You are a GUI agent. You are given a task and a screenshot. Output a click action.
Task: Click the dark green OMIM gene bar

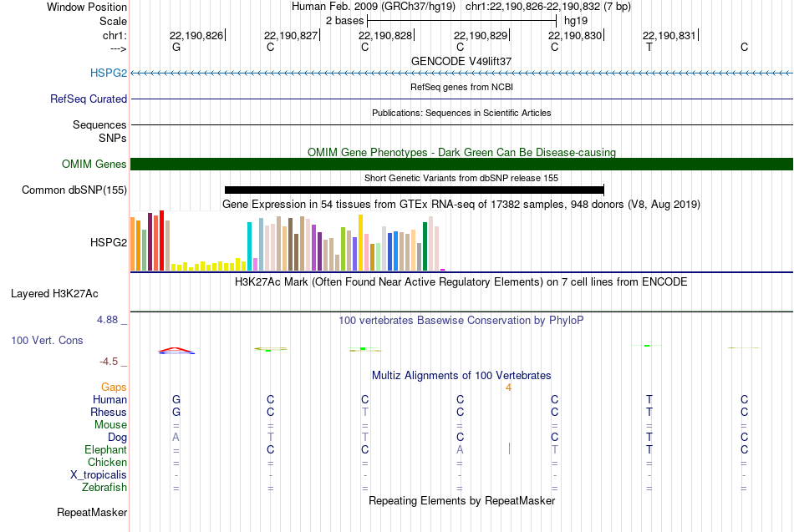462,164
